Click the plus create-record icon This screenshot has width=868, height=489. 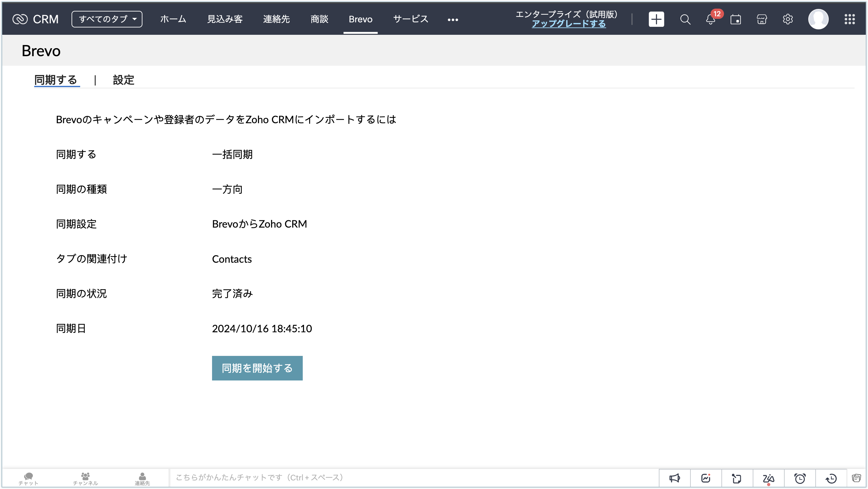point(656,19)
